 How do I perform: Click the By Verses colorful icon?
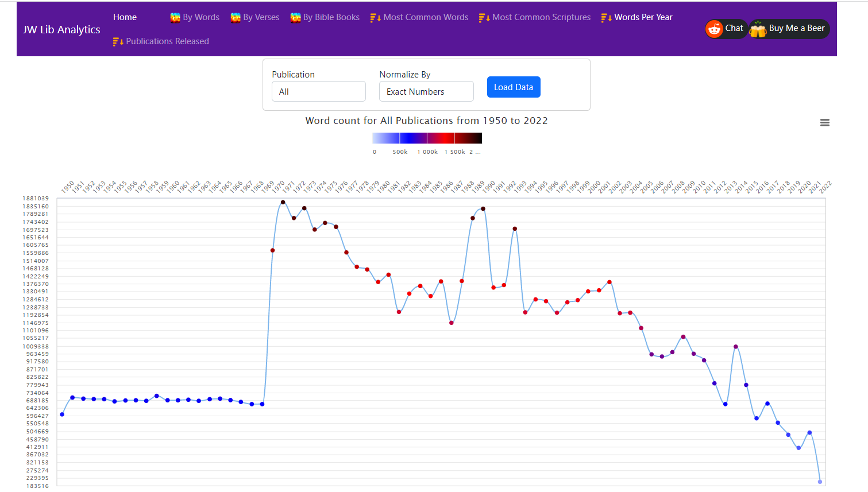236,18
